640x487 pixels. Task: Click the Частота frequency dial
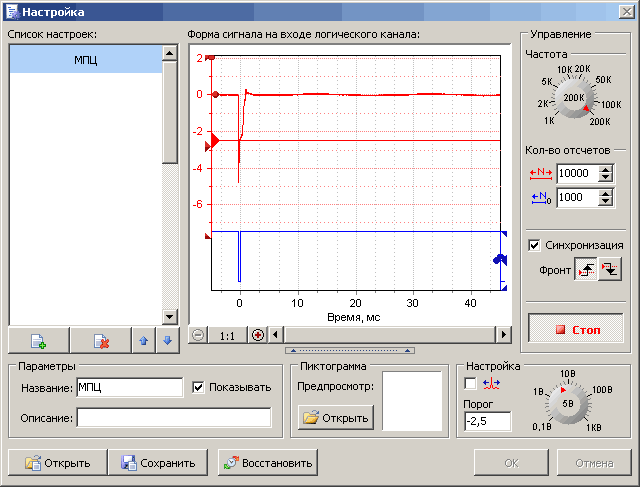click(x=574, y=98)
